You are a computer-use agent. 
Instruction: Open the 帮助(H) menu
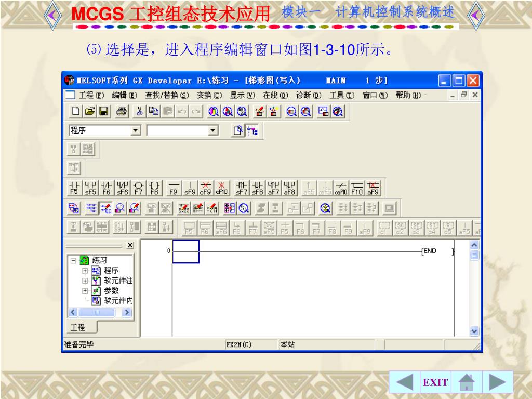pos(408,96)
